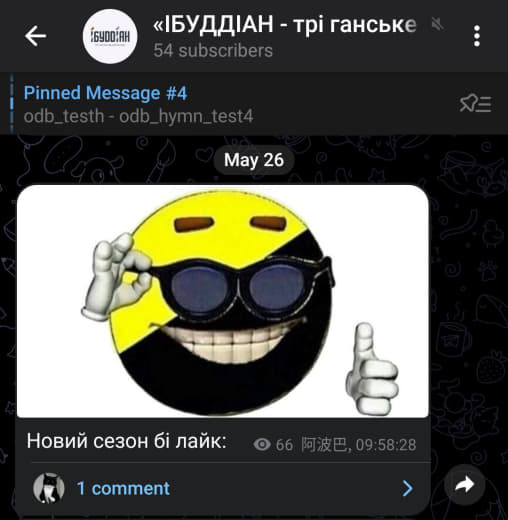Expand comments with the right chevron

point(407,489)
